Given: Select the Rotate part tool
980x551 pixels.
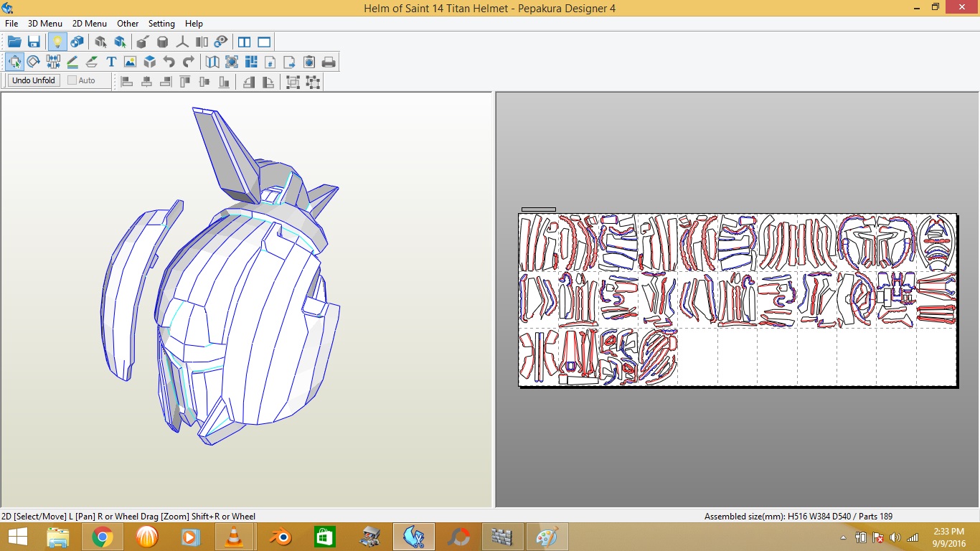Looking at the screenshot, I should pos(33,62).
